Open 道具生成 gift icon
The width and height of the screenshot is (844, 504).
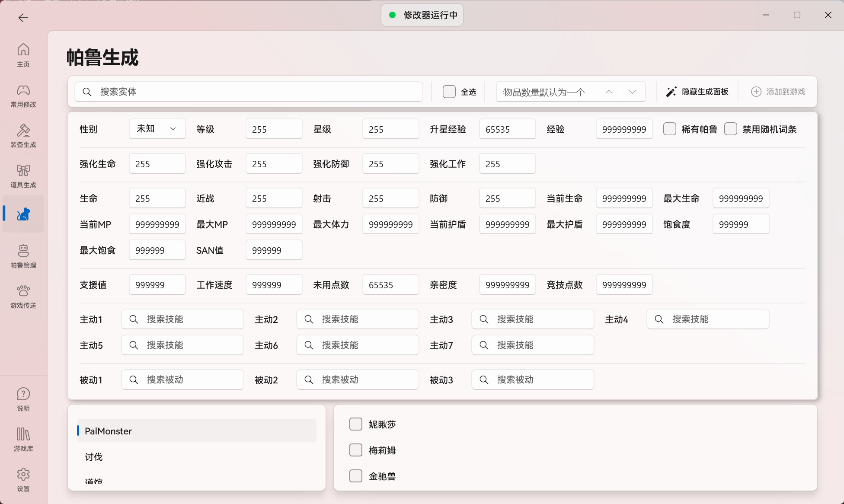[23, 176]
